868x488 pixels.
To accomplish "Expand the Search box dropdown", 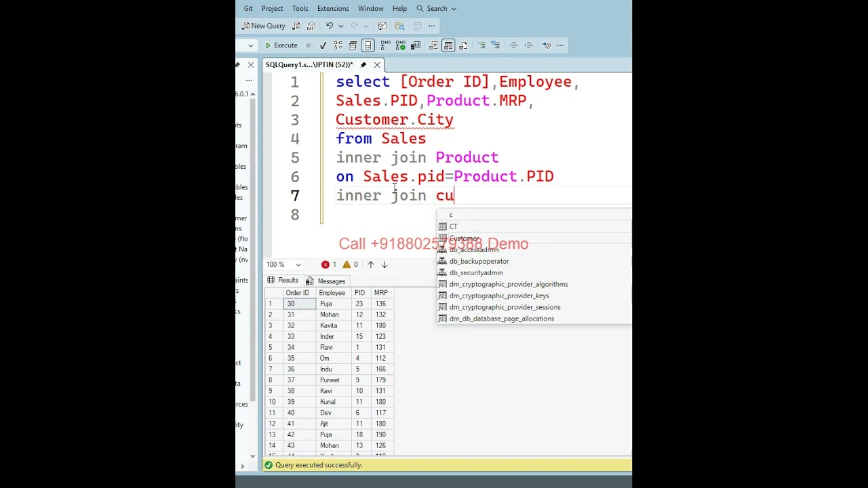I will pos(454,9).
